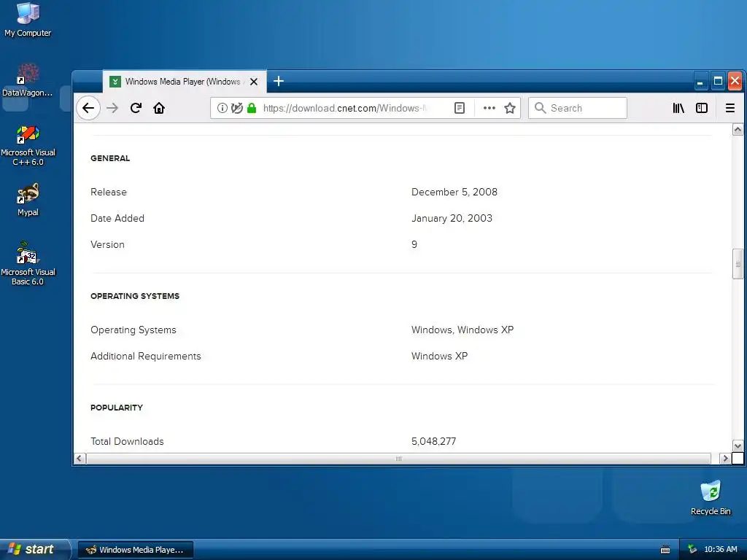The width and height of the screenshot is (747, 560).
Task: Go back to the previous page
Action: tap(88, 108)
